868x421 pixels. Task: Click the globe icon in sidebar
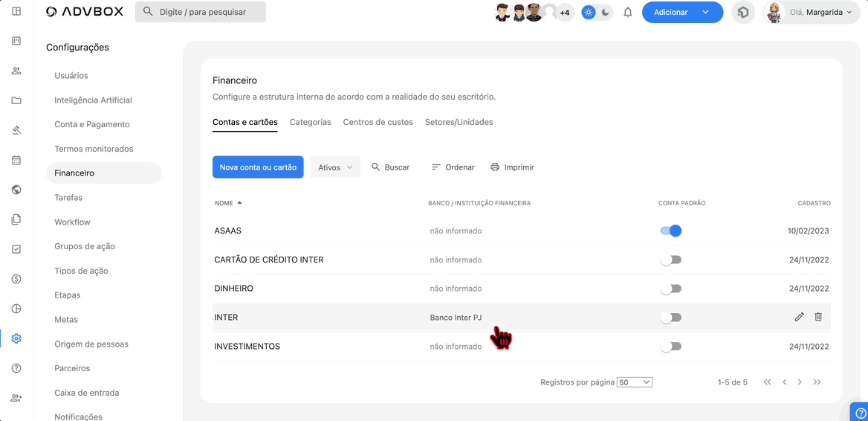[x=16, y=190]
